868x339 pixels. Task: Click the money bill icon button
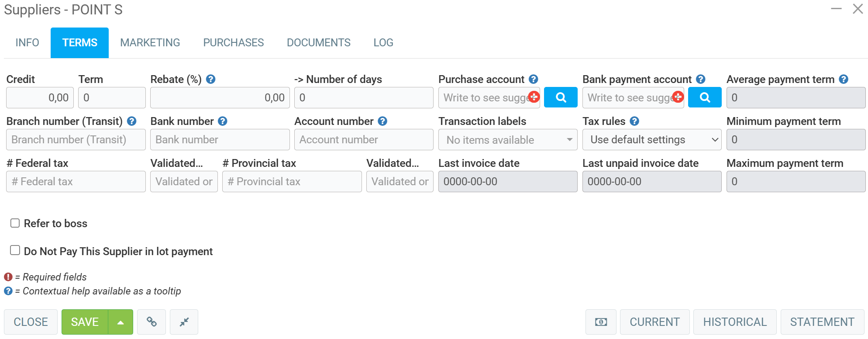(x=601, y=322)
